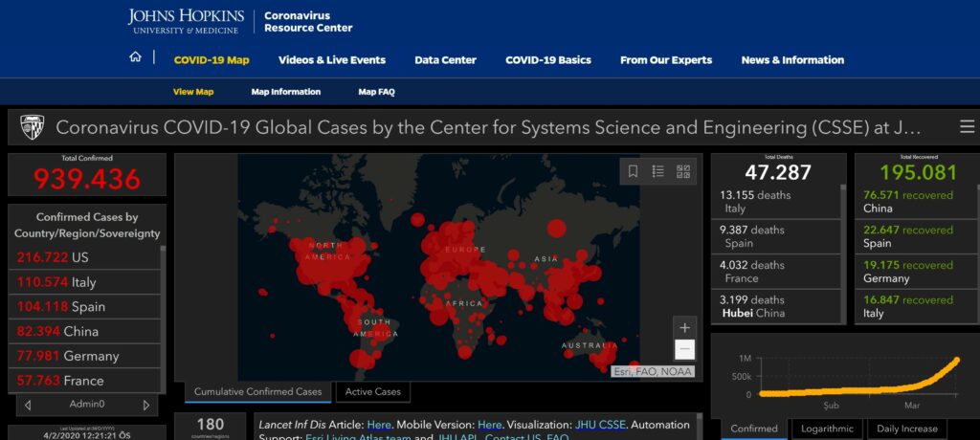Select the Italy row in confirmed cases

pos(84,282)
